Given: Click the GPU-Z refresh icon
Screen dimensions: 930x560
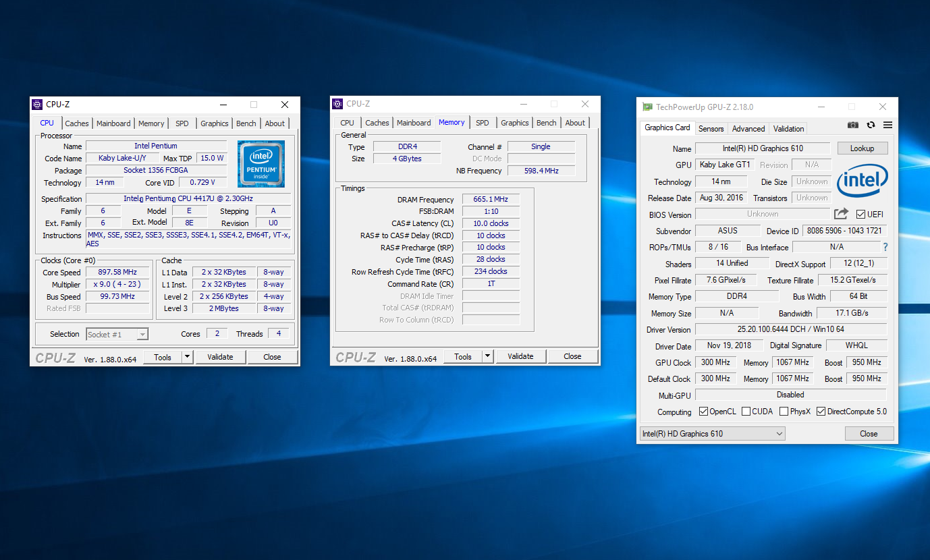Looking at the screenshot, I should (871, 125).
